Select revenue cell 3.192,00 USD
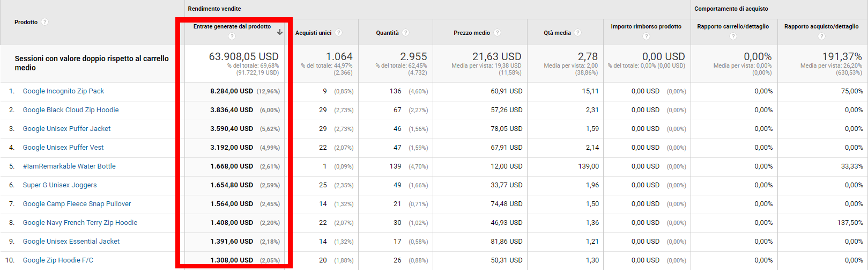The image size is (868, 270). [x=232, y=148]
